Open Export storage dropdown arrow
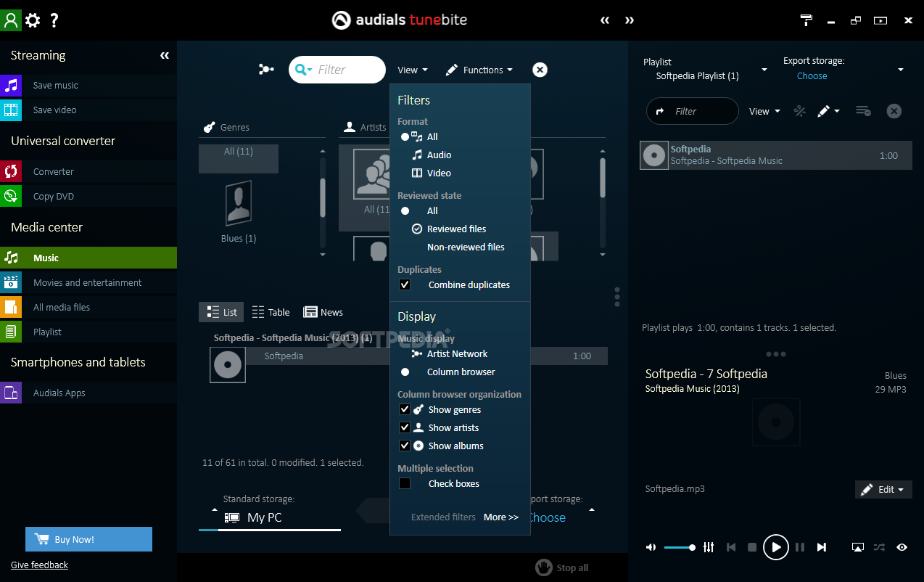The width and height of the screenshot is (924, 582). click(x=901, y=70)
